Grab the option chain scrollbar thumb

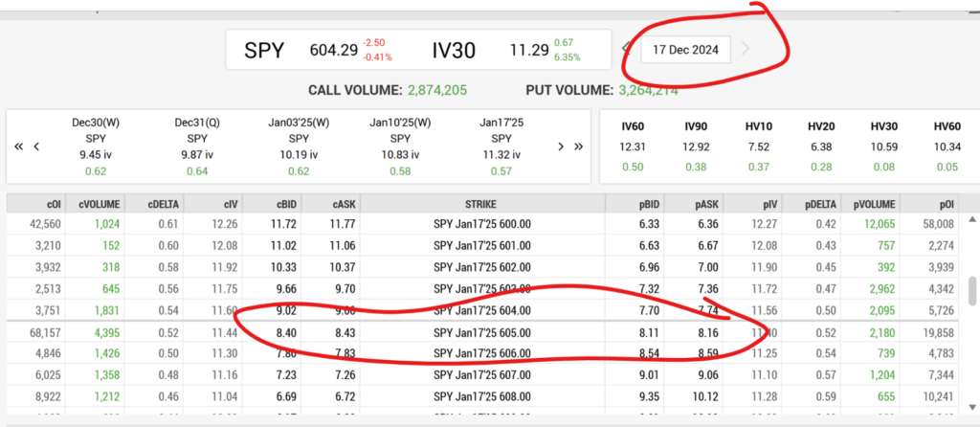point(972,289)
